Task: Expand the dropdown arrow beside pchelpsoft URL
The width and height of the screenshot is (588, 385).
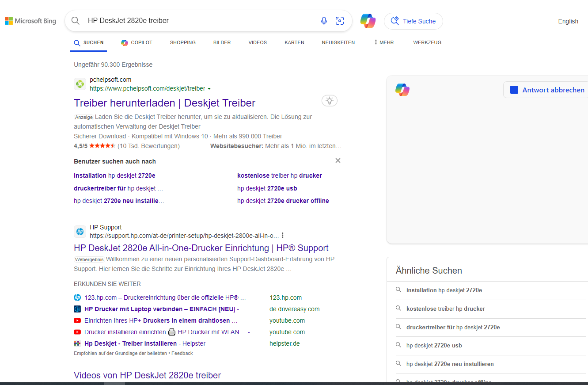Action: click(209, 89)
